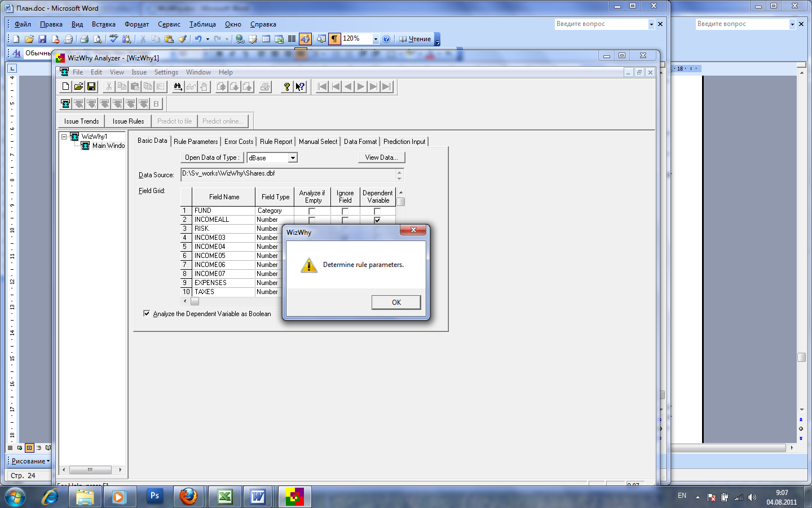Open the Рисование drawing menu dropdown
The width and height of the screenshot is (812, 508).
(x=30, y=461)
